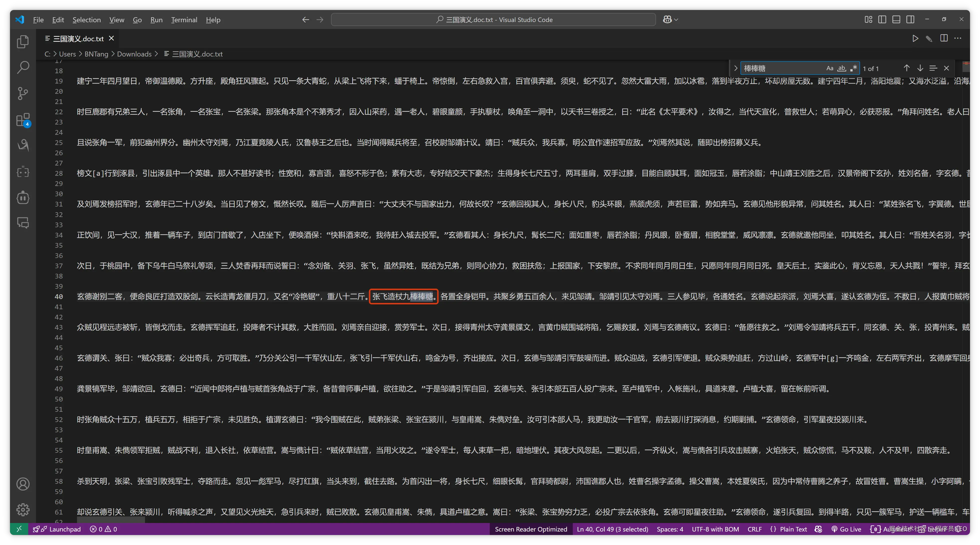Split the editor to the right

pos(944,38)
